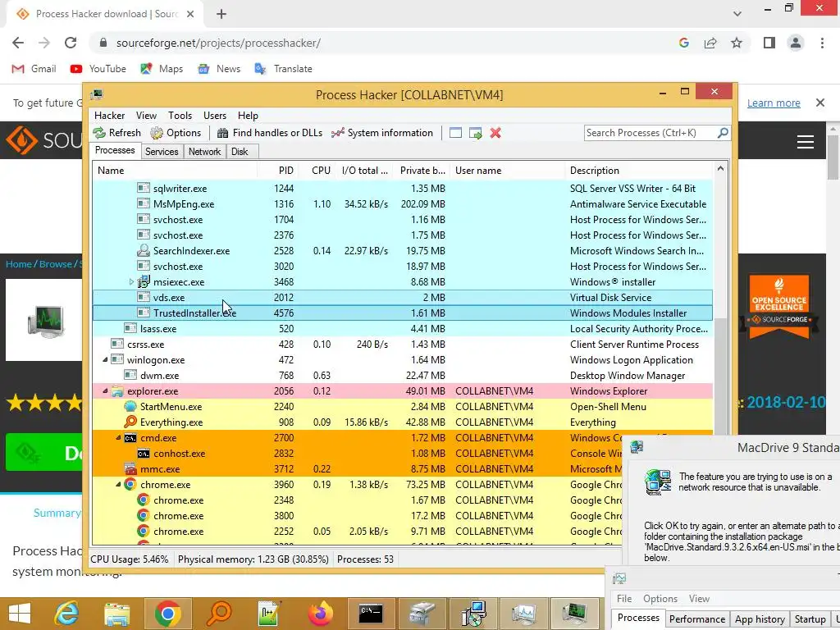Select the sqlwriter.exe process row

[x=402, y=189]
